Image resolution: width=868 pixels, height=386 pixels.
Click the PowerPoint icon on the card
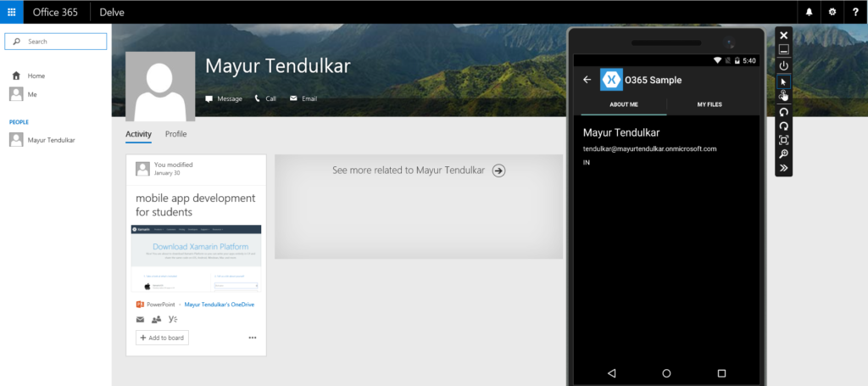point(140,305)
